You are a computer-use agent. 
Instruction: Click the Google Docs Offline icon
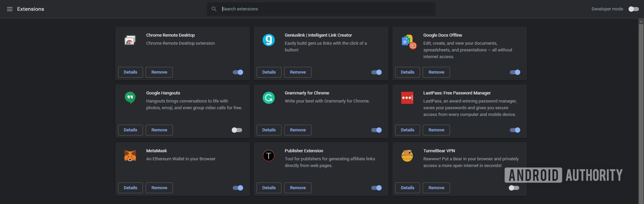[408, 41]
